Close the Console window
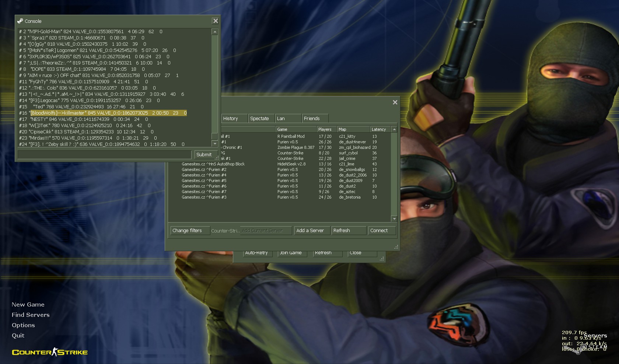 pyautogui.click(x=216, y=21)
